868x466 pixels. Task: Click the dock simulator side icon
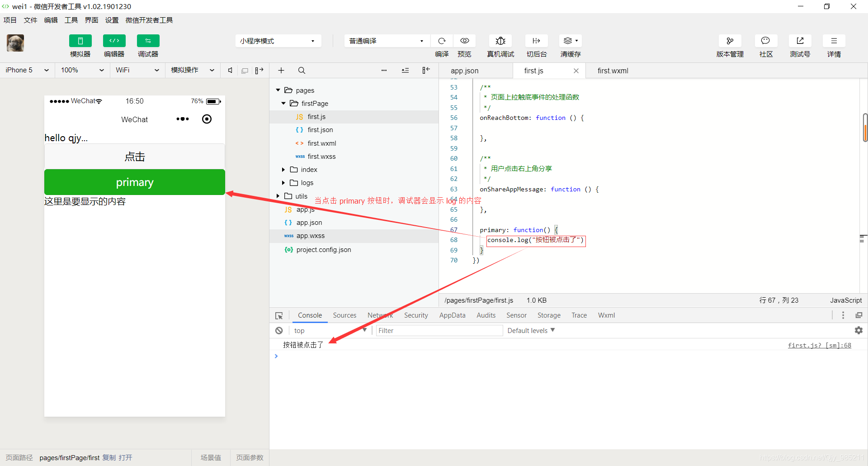[x=259, y=70]
